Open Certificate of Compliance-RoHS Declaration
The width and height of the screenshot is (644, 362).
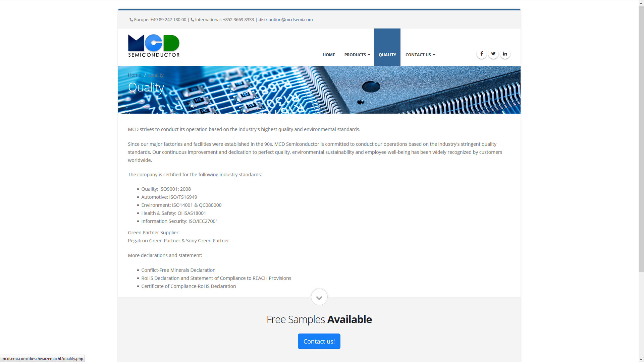pos(189,286)
